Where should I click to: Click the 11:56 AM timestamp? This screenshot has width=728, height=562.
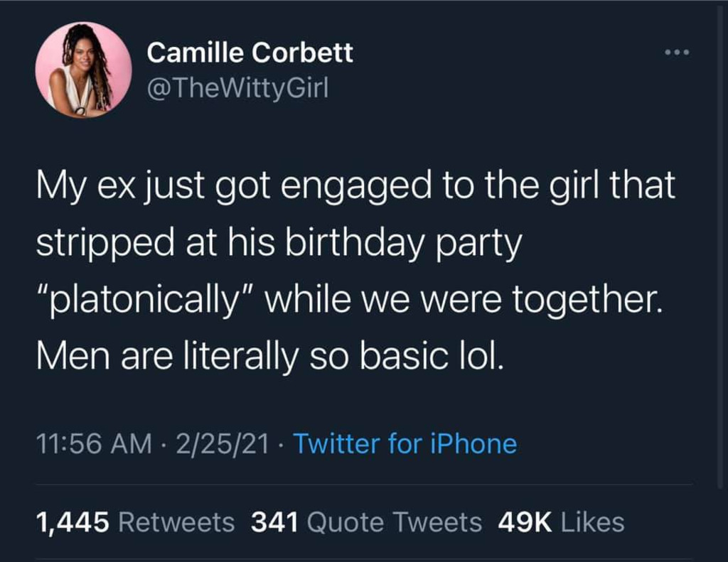click(93, 444)
